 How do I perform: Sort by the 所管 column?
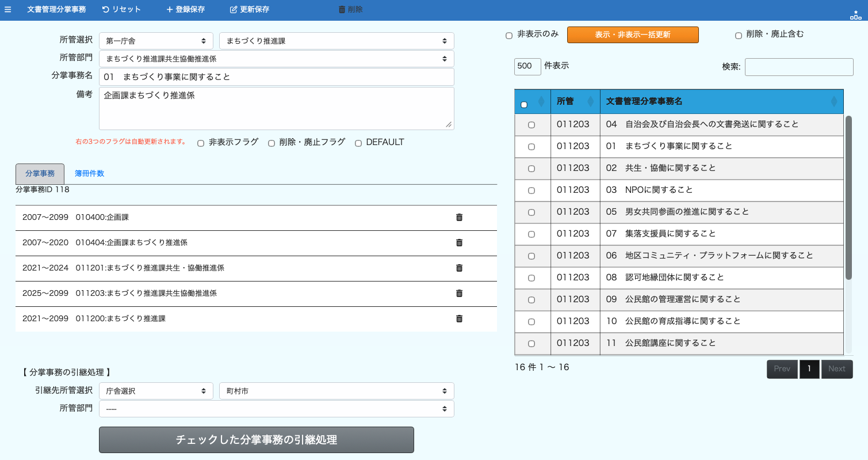coord(575,101)
